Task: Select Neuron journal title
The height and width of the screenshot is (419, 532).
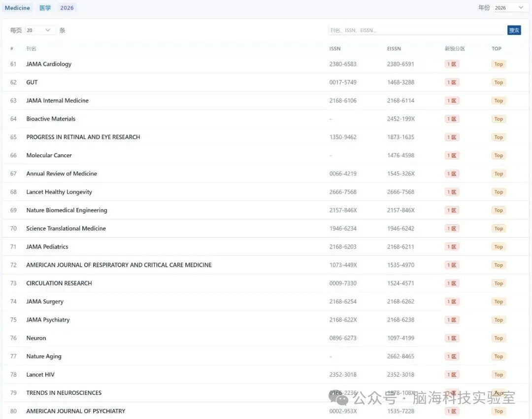Action: click(x=36, y=338)
